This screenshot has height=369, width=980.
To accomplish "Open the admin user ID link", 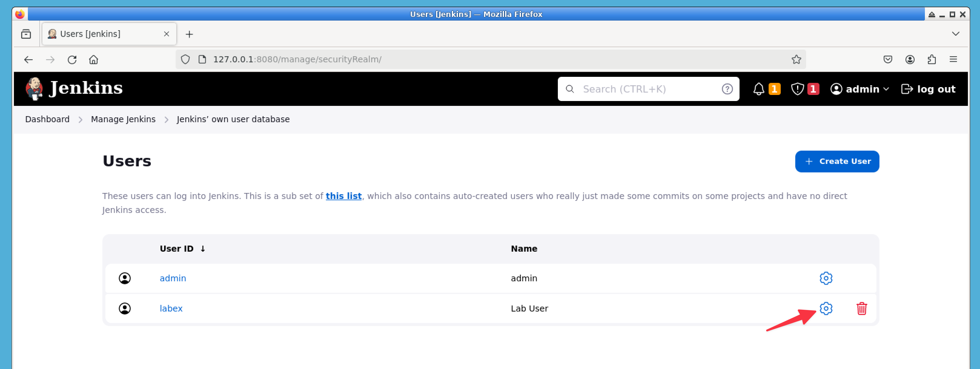I will pyautogui.click(x=173, y=278).
